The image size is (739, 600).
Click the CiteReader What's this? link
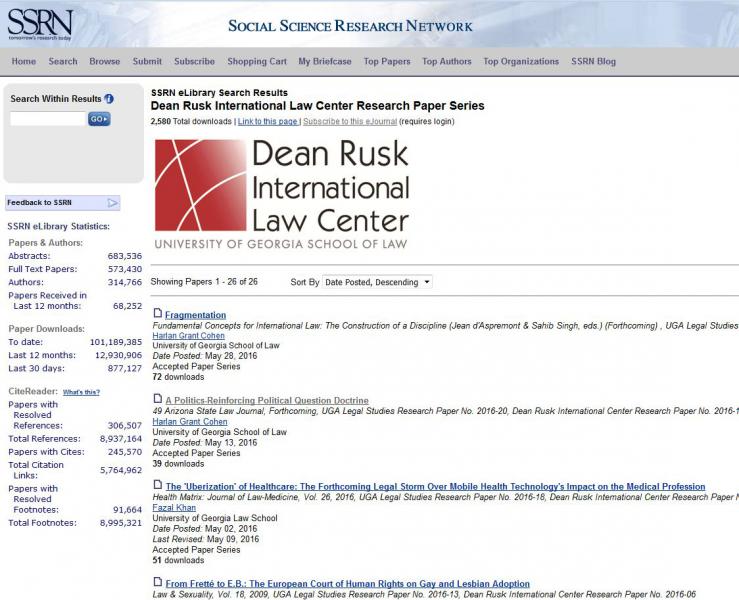[x=82, y=392]
